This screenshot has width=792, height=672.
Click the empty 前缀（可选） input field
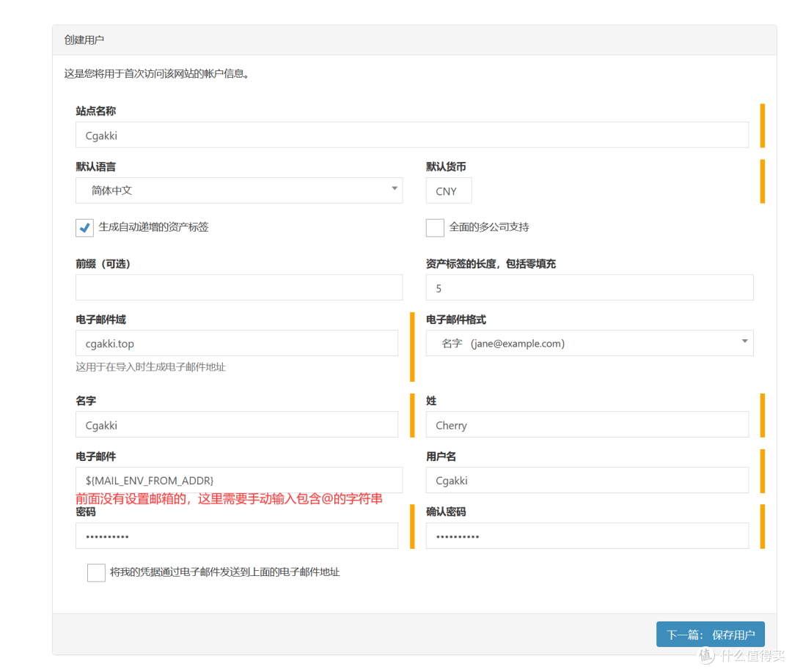point(239,287)
